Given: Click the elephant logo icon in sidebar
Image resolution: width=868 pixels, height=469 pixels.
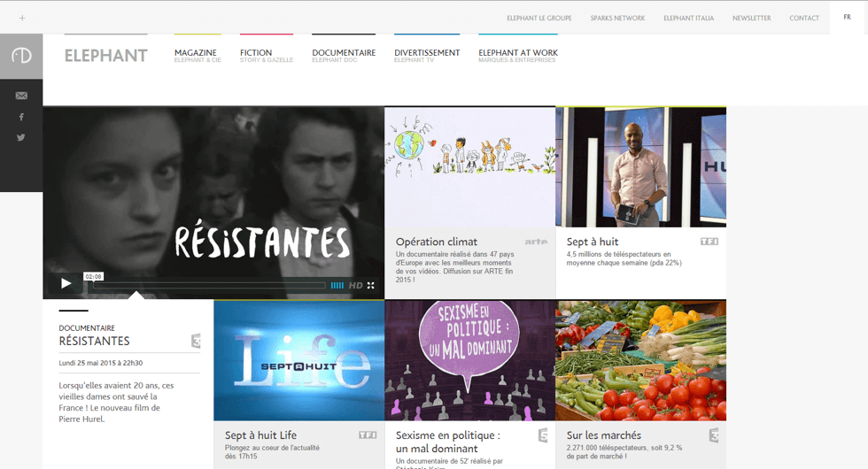Looking at the screenshot, I should pyautogui.click(x=21, y=56).
